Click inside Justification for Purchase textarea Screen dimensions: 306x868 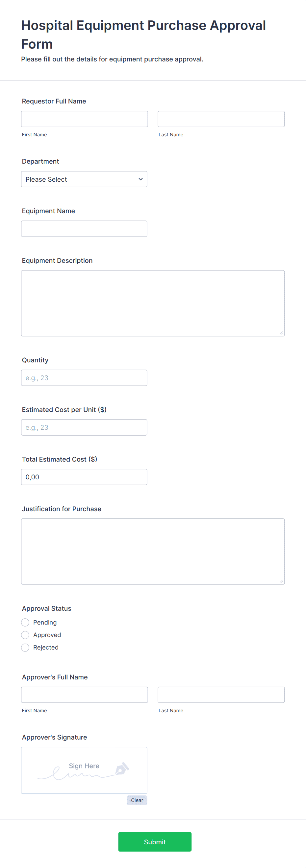coord(153,551)
